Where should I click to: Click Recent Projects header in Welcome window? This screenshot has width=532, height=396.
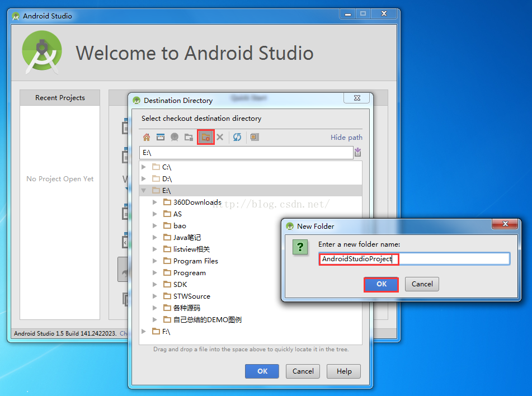point(60,98)
